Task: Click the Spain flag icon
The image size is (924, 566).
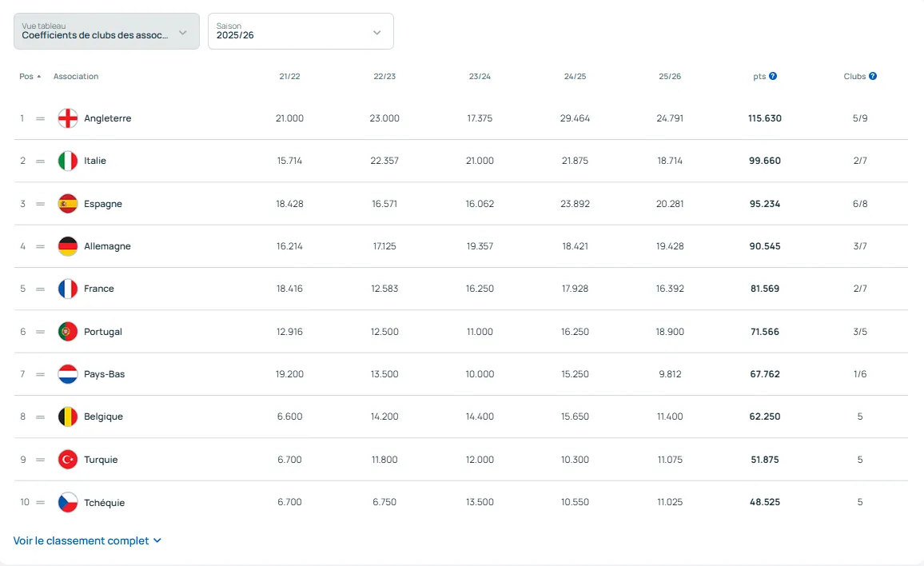Action: (68, 204)
